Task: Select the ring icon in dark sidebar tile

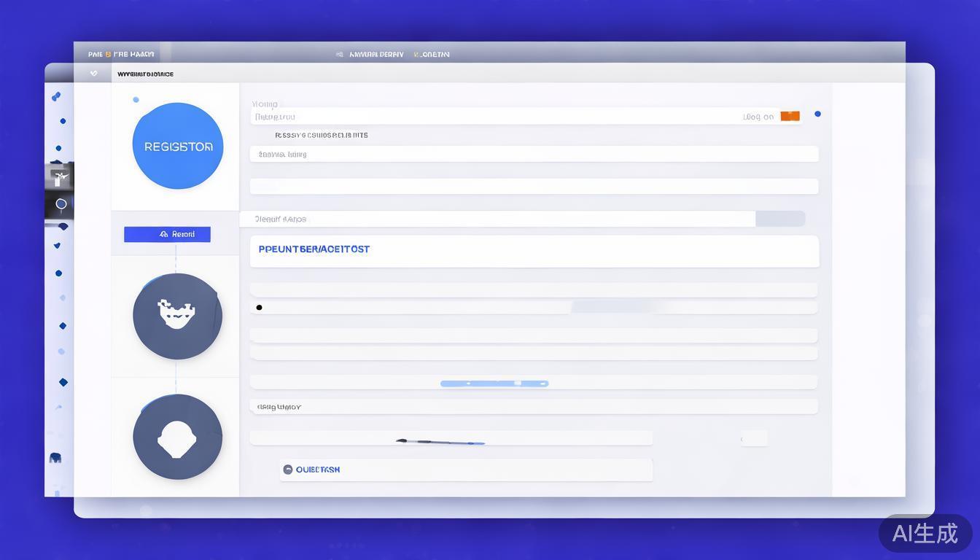Action: pos(61,204)
